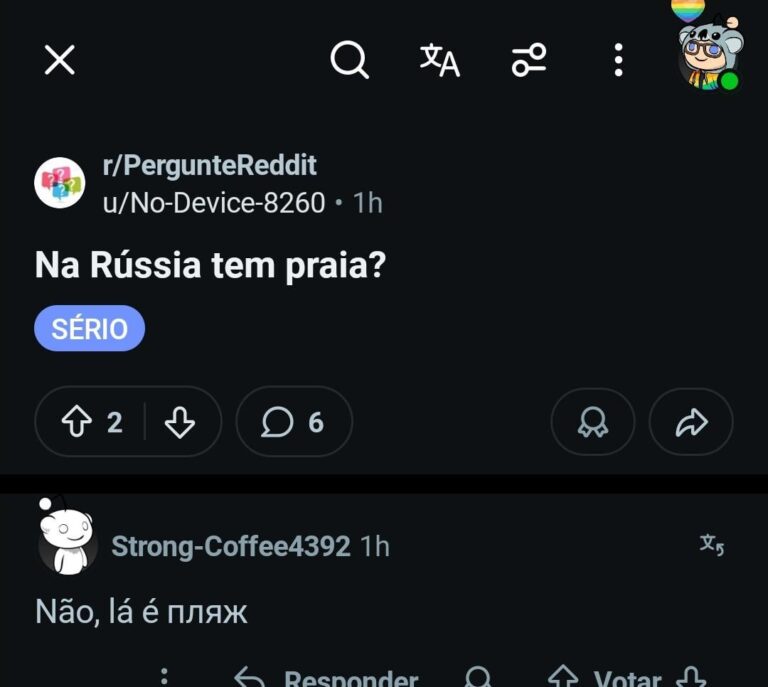Open u/No-Device-8260 profile

click(214, 203)
